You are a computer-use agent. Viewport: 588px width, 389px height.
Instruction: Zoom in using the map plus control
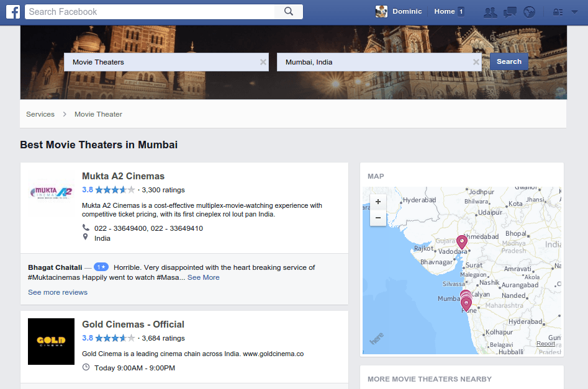tap(378, 202)
